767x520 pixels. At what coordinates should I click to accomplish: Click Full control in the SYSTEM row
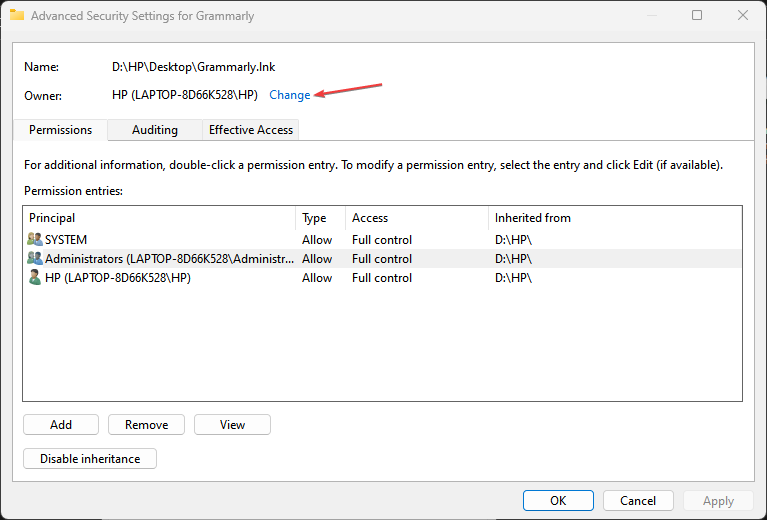click(x=382, y=240)
